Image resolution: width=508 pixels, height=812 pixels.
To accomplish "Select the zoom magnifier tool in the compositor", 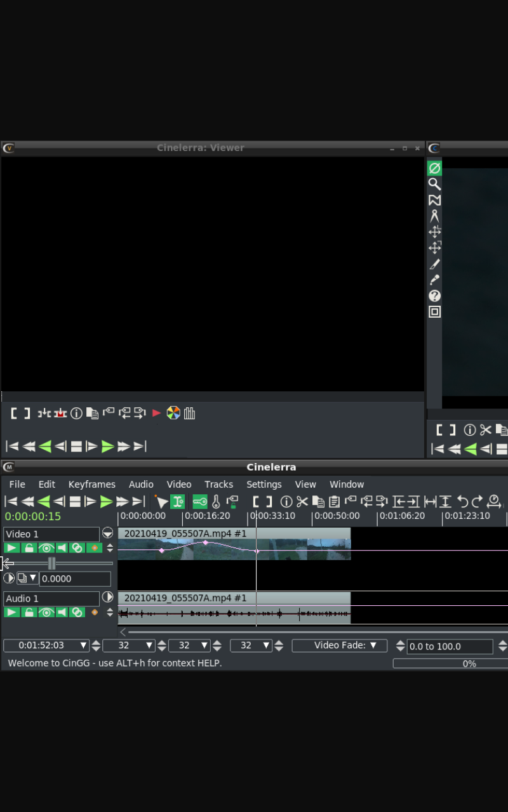I will click(x=434, y=184).
